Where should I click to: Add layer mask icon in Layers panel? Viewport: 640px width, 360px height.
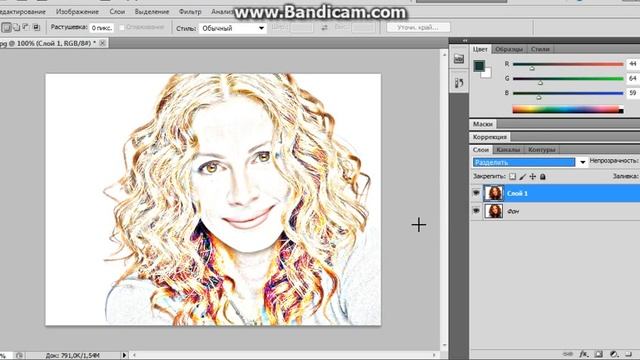point(599,354)
